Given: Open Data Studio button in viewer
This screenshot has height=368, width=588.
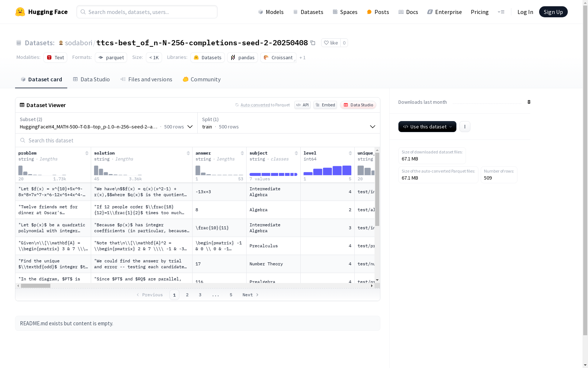Looking at the screenshot, I should 358,105.
